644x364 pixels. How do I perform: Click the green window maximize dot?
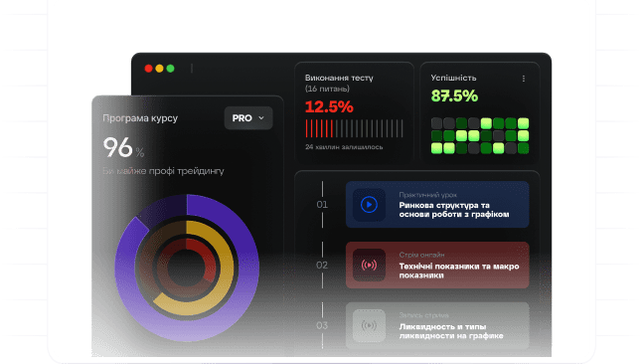point(170,69)
